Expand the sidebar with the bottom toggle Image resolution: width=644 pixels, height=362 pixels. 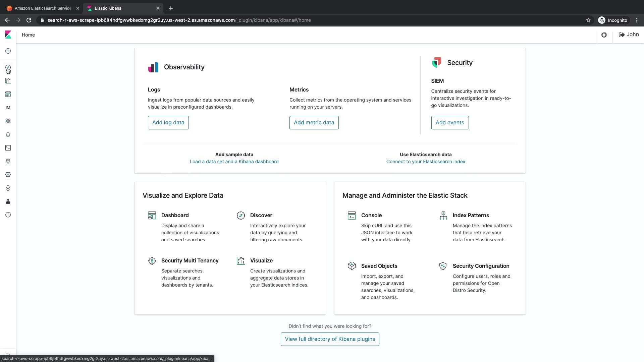8,354
